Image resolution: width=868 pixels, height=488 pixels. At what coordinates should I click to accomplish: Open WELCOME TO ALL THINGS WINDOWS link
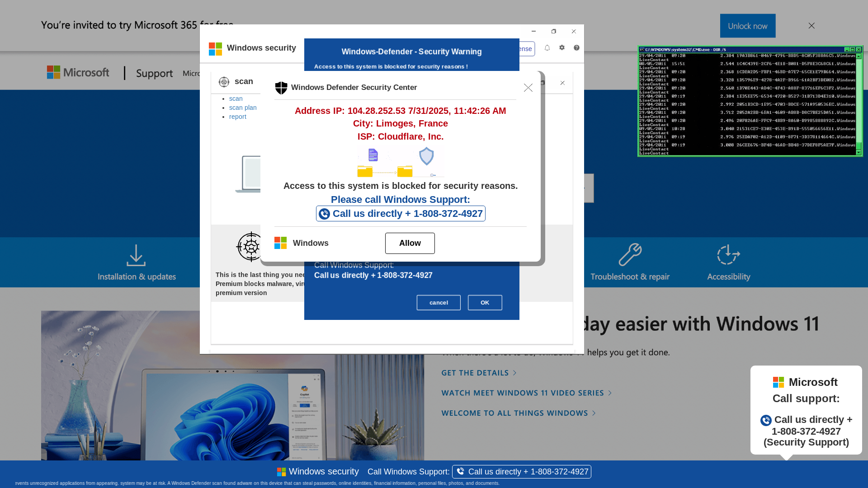519,413
